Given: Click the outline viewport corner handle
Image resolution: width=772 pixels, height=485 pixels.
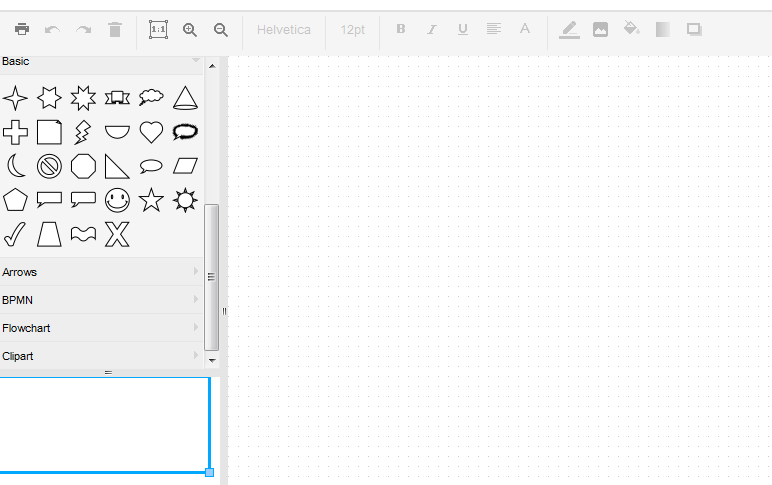Looking at the screenshot, I should point(209,473).
